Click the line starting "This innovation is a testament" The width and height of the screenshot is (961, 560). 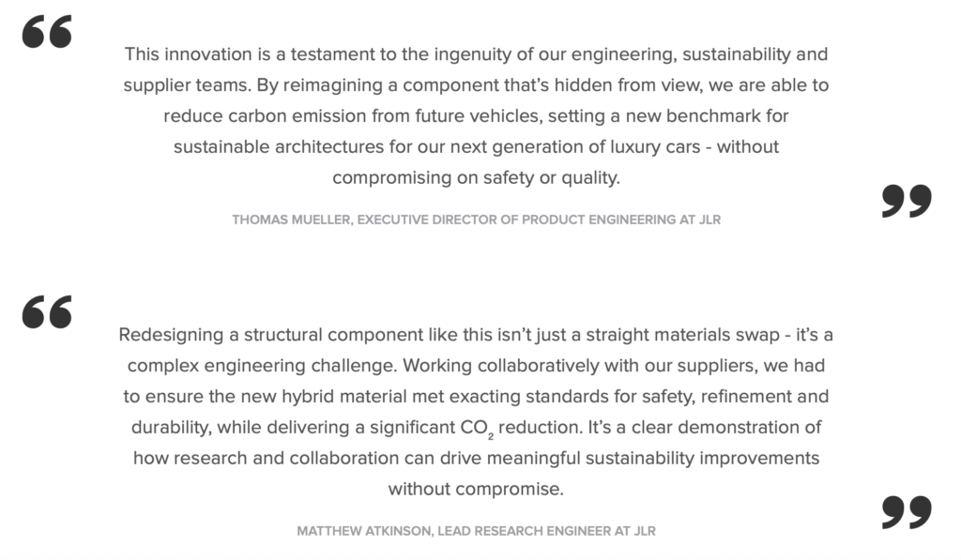(476, 54)
